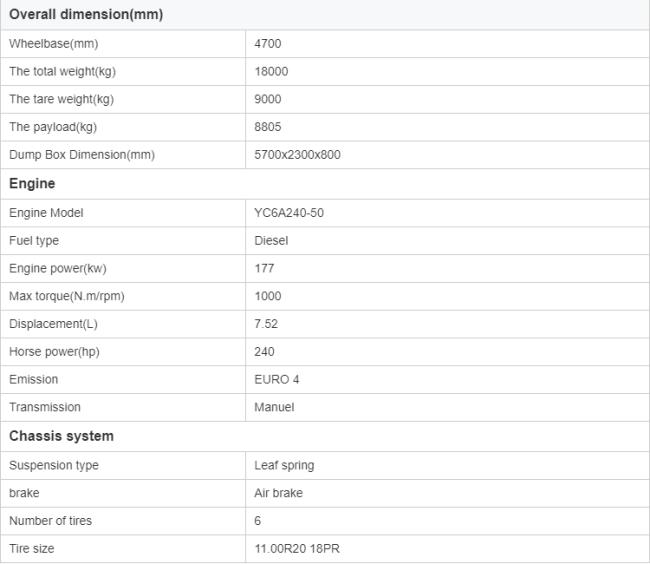Select the Wheelbase(mm) label cell

[x=54, y=44]
